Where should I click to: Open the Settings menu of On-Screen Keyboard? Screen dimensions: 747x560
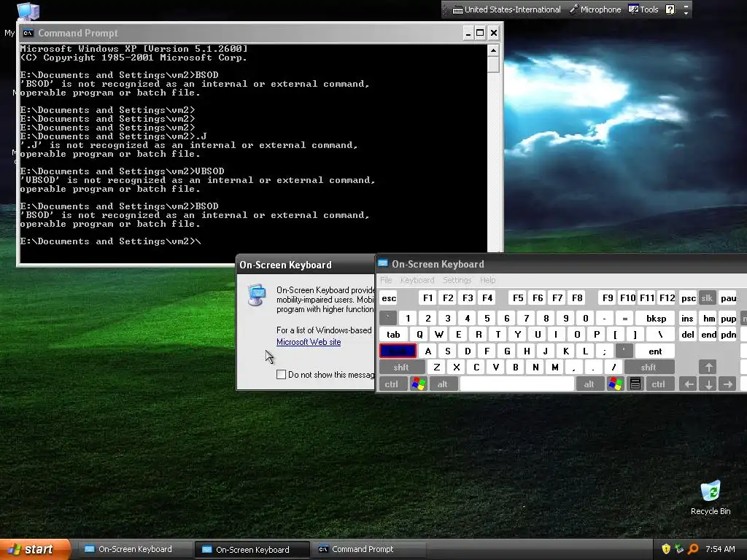(x=457, y=280)
